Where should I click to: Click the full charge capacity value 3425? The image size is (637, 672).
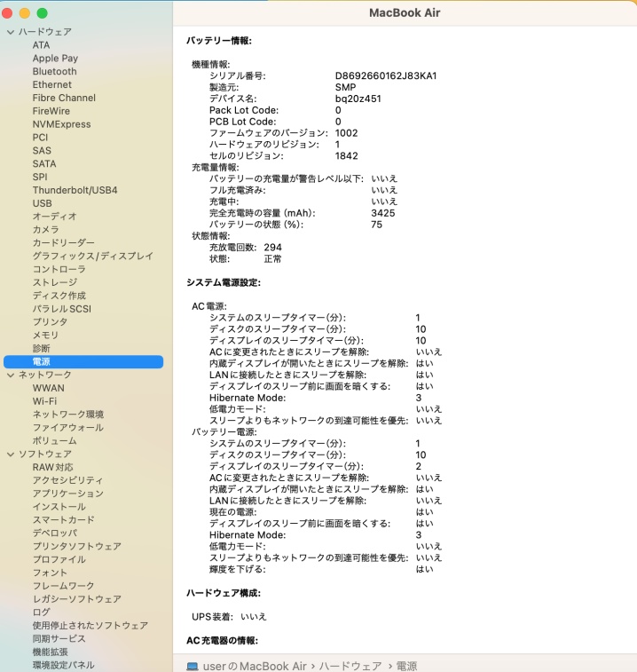pos(383,213)
